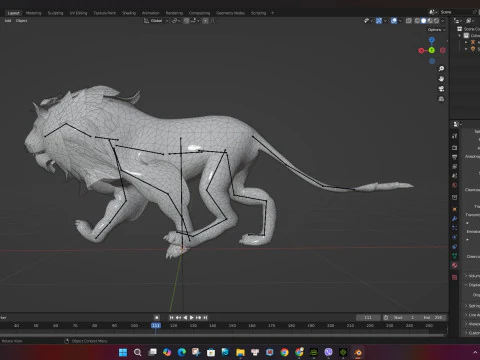Switch to the Modeling workspace tab
480x360 pixels.
pos(34,13)
